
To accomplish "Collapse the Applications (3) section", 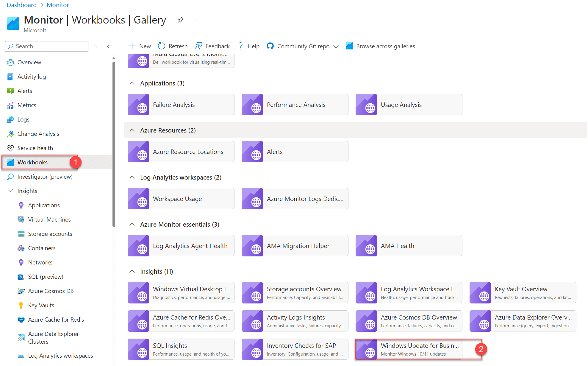I will (x=132, y=83).
